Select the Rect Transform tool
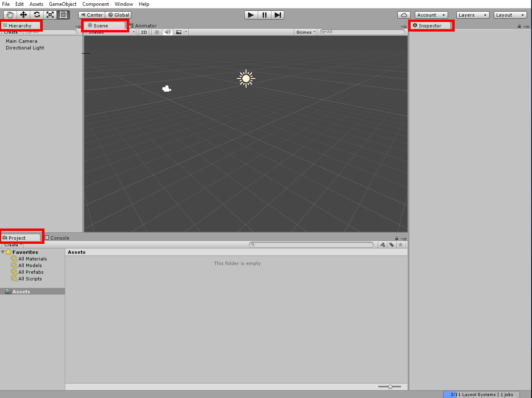The image size is (532, 398). (x=63, y=15)
